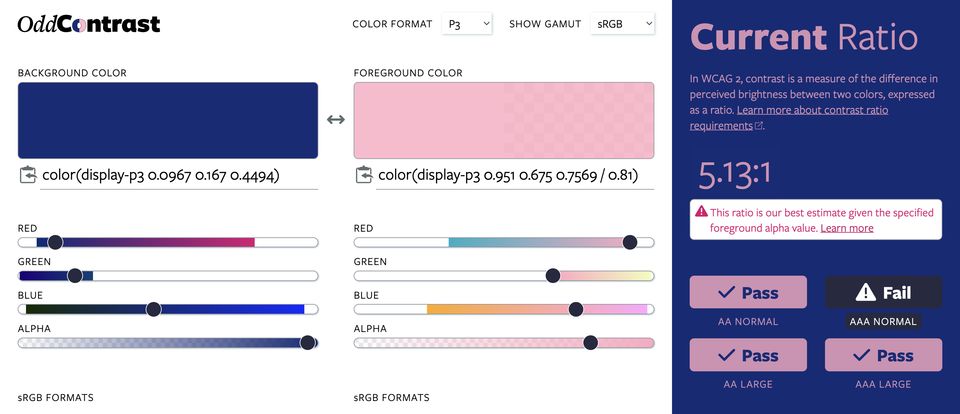The image size is (960, 414).
Task: Click background color paste clipboard icon
Action: click(x=27, y=176)
